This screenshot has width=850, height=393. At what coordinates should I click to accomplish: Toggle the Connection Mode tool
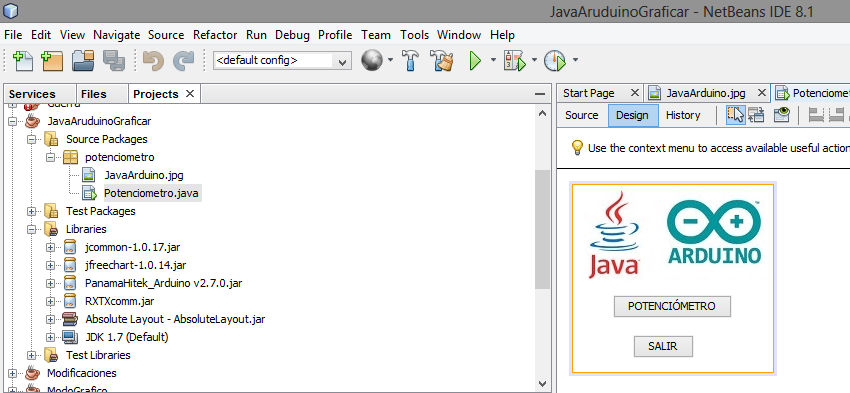(756, 114)
